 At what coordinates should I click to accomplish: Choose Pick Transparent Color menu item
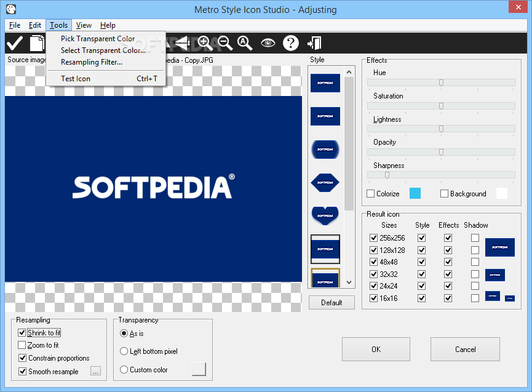point(106,39)
